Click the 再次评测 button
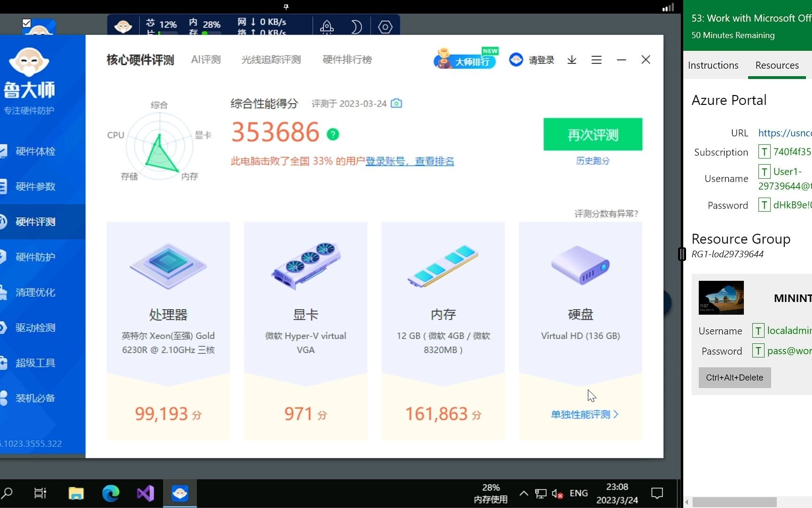 (593, 135)
